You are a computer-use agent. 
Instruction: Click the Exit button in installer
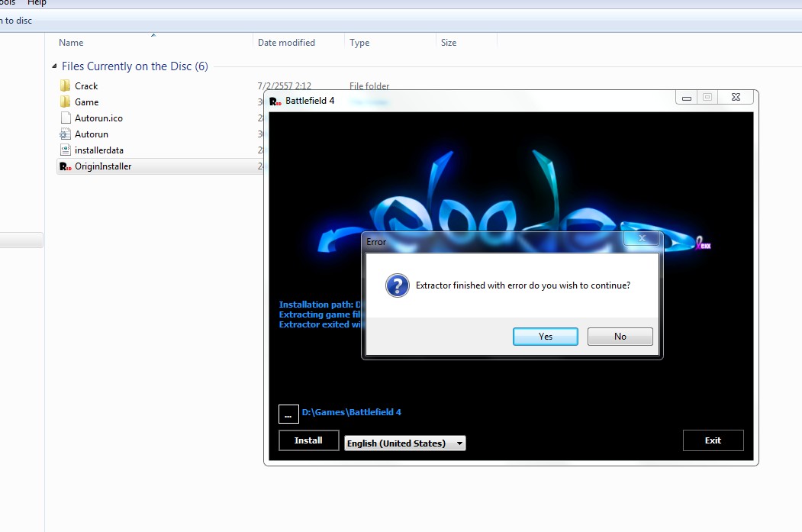[x=713, y=440]
